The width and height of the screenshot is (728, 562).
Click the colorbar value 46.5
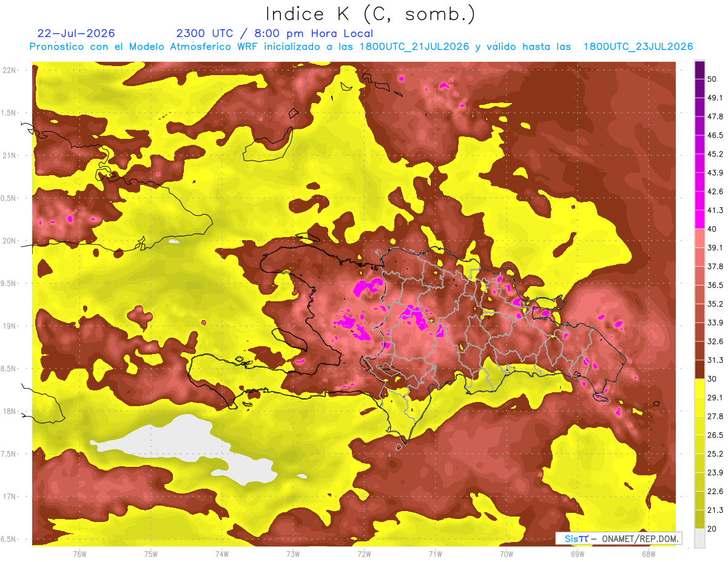click(715, 135)
